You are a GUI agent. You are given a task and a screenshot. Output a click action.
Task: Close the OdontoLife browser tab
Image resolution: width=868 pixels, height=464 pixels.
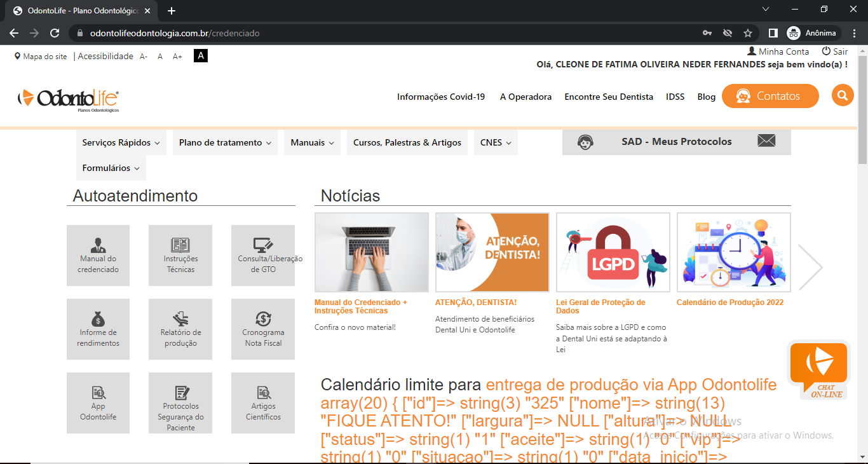click(147, 11)
